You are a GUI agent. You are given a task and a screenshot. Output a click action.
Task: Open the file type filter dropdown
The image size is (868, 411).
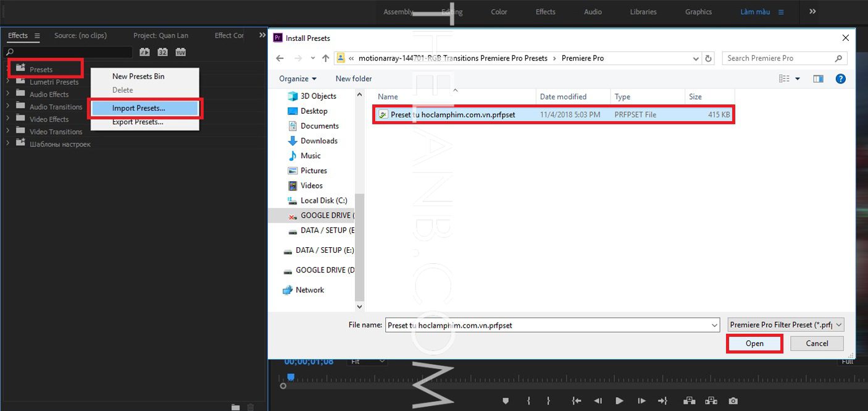785,324
